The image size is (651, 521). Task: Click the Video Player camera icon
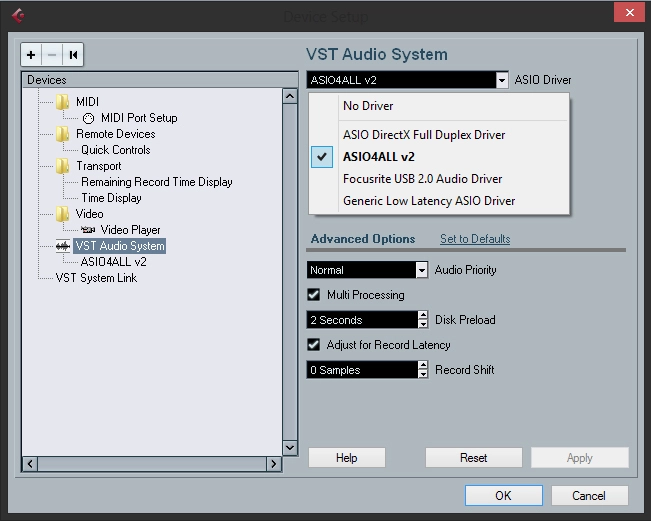[88, 230]
